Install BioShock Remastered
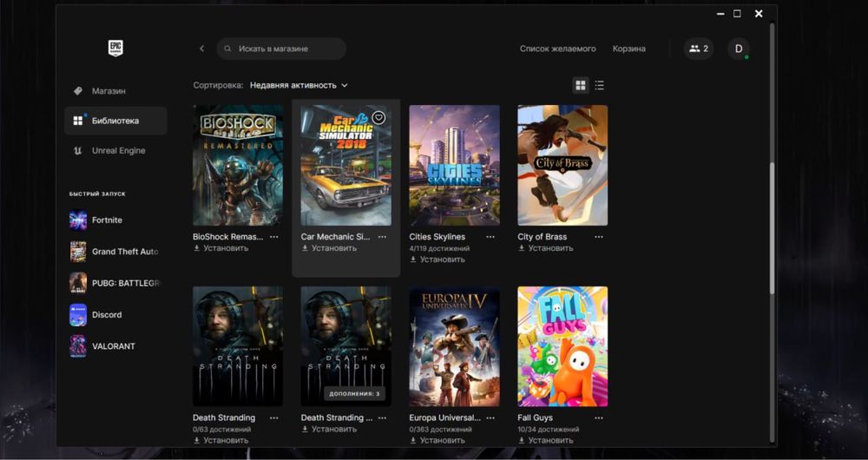Screen dimensions: 868x460 [x=220, y=248]
